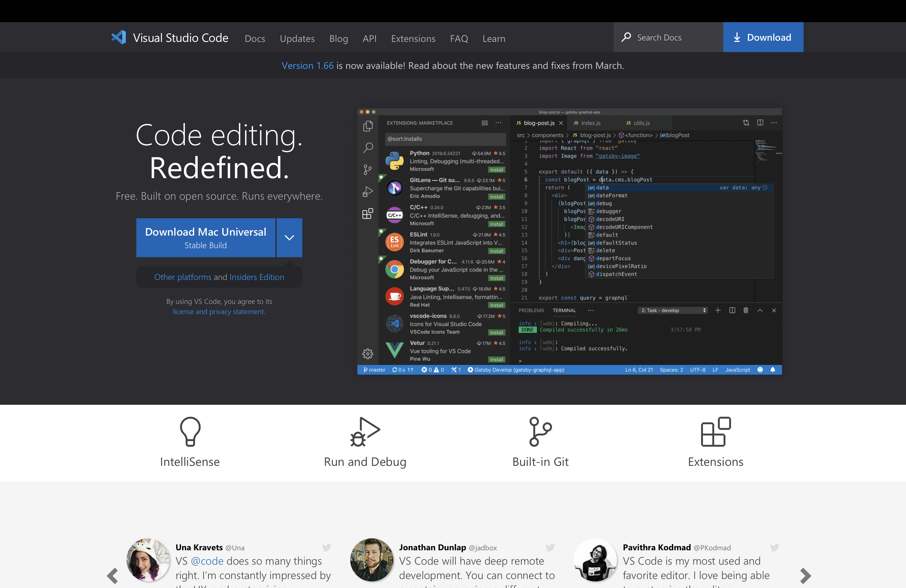
Task: Open the FAQ page
Action: (459, 38)
